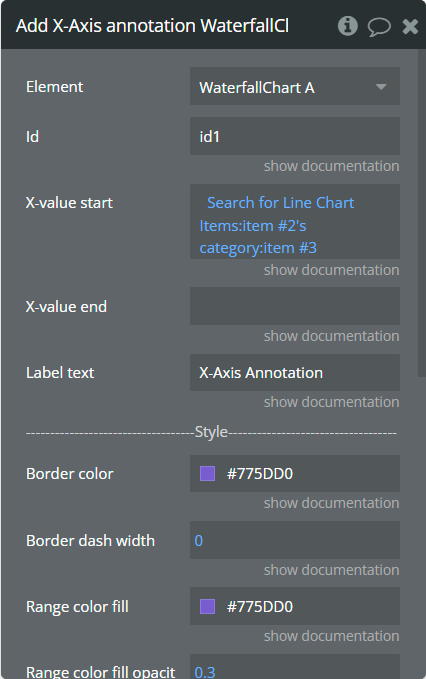Screen dimensions: 426x679
Task: Show documentation under the Id field
Action: pos(331,166)
